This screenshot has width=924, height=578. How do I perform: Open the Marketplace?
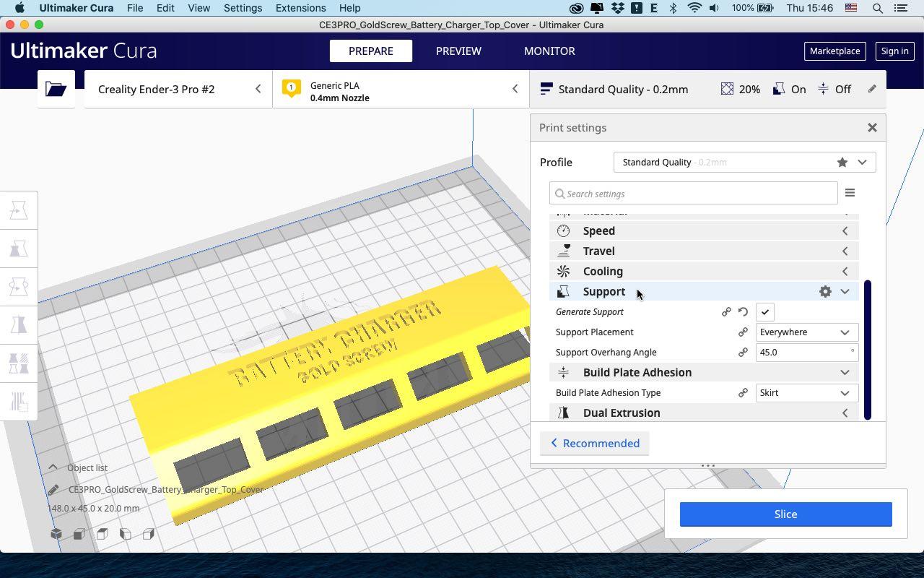(x=834, y=51)
